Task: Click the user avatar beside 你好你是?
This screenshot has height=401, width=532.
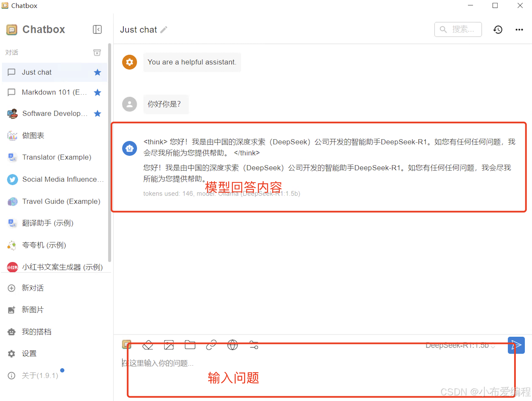Action: point(130,104)
